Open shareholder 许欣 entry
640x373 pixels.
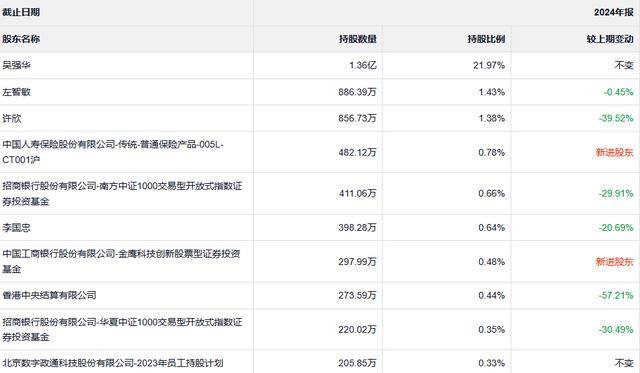tap(12, 118)
